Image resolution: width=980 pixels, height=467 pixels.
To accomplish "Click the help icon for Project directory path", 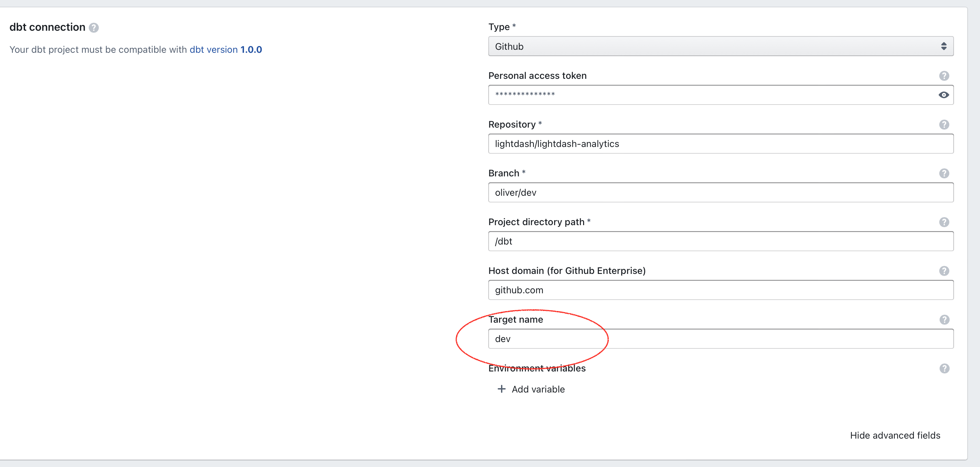I will tap(944, 222).
